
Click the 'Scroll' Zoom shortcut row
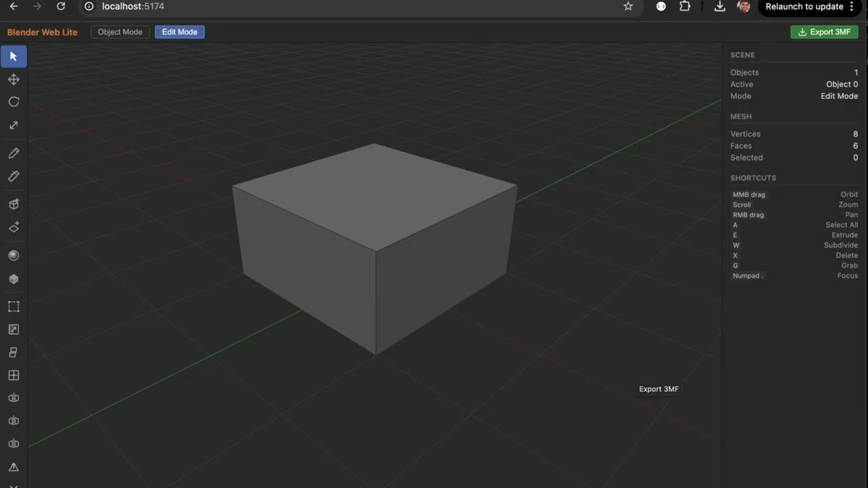coord(794,205)
